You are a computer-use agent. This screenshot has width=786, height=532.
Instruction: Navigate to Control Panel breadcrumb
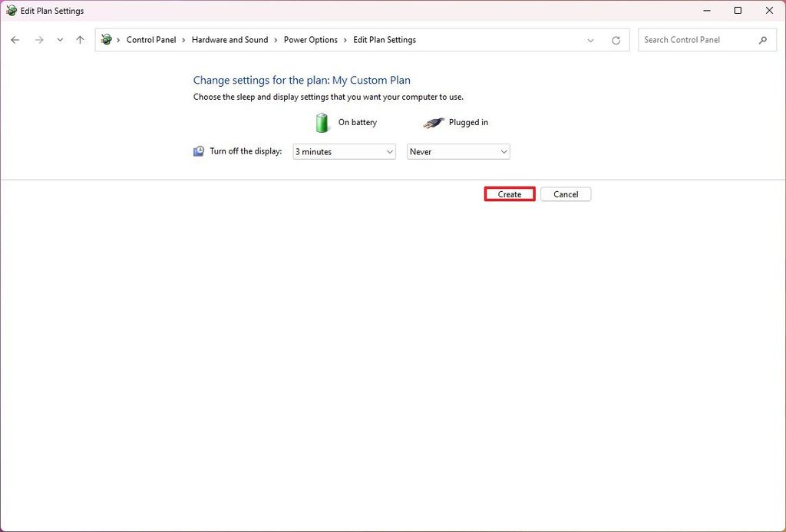coord(151,39)
